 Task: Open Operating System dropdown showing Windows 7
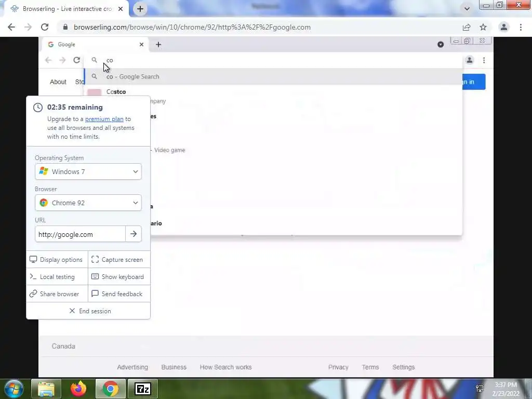(x=88, y=171)
